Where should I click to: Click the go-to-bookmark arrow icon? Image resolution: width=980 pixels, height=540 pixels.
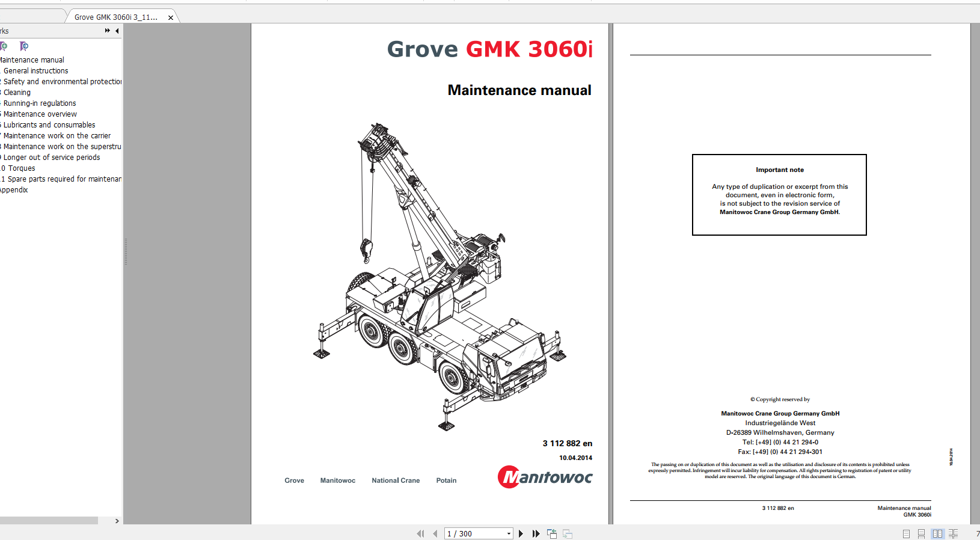pos(24,46)
